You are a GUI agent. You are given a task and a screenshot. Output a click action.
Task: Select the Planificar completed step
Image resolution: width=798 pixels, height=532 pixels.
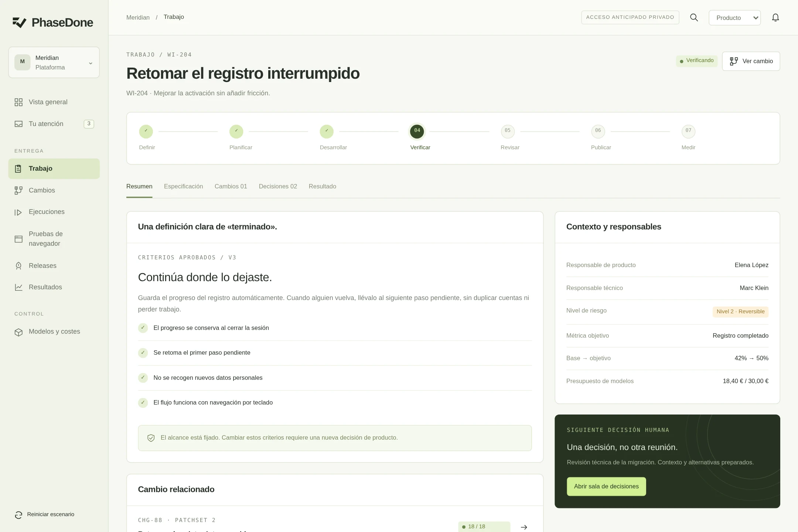tap(236, 131)
